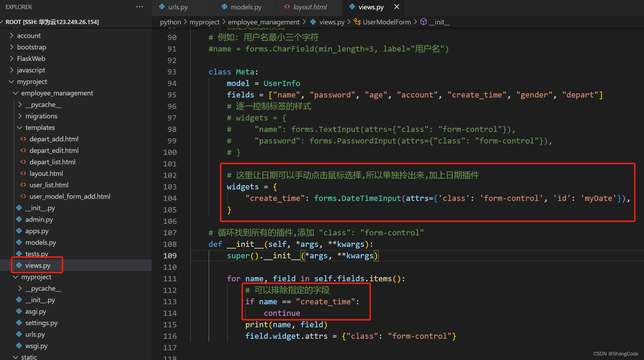Select the views.py tab
Image resolution: width=644 pixels, height=360 pixels.
(x=373, y=7)
